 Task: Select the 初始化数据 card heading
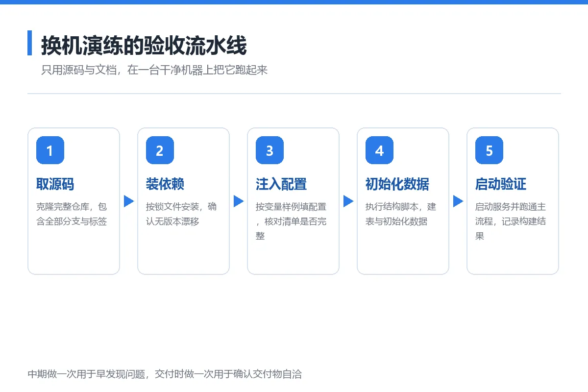tap(397, 184)
